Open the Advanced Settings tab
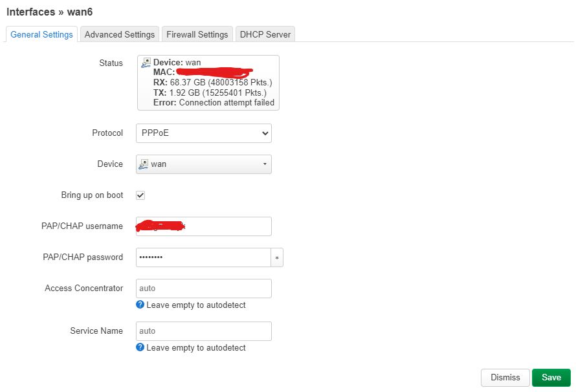This screenshot has height=392, width=576. pyautogui.click(x=120, y=34)
